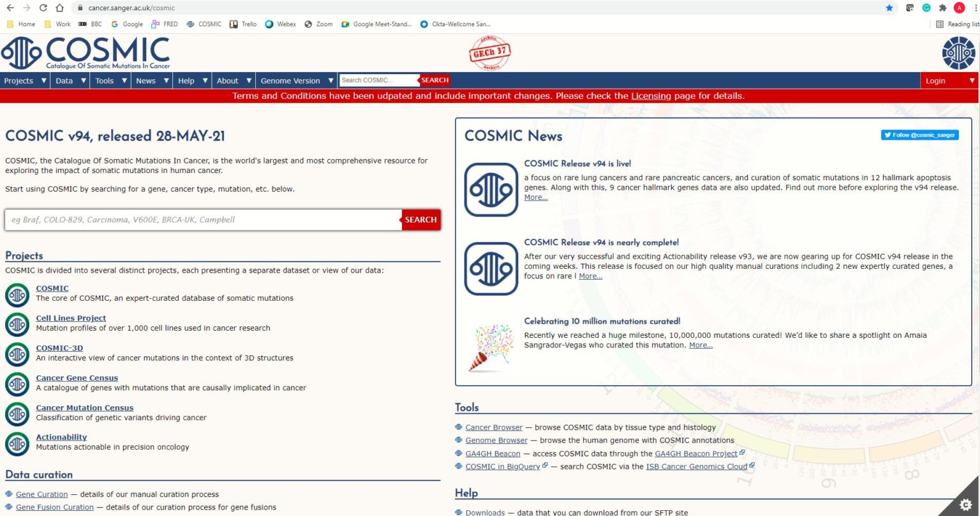
Task: Click the GRCh37 archive stamp
Action: click(x=490, y=54)
